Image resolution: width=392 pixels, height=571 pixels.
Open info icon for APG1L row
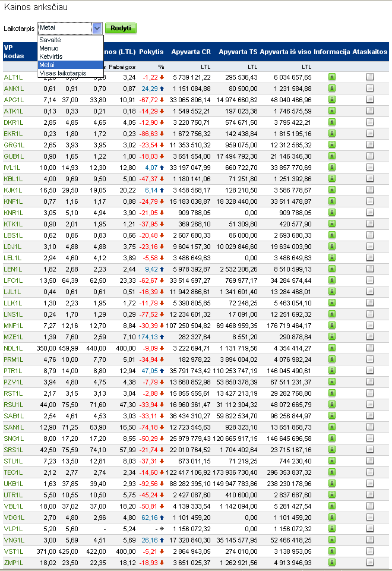[x=331, y=99]
